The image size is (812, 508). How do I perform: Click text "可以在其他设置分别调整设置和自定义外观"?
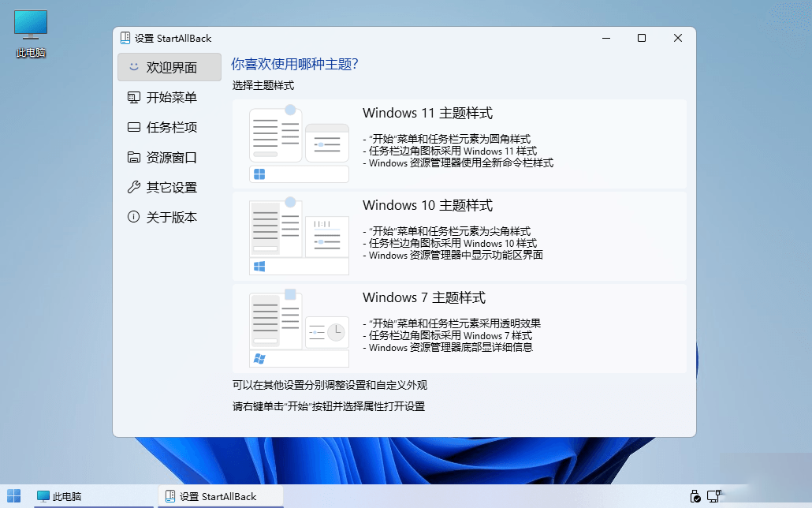coord(330,385)
